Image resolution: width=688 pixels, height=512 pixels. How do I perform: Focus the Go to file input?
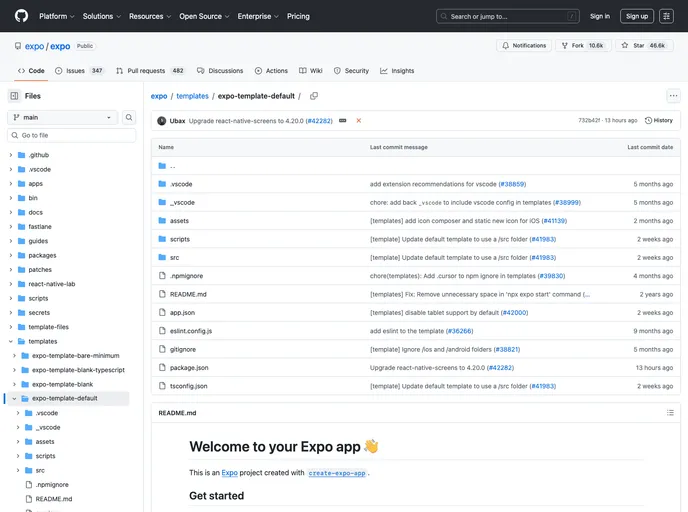click(75, 135)
